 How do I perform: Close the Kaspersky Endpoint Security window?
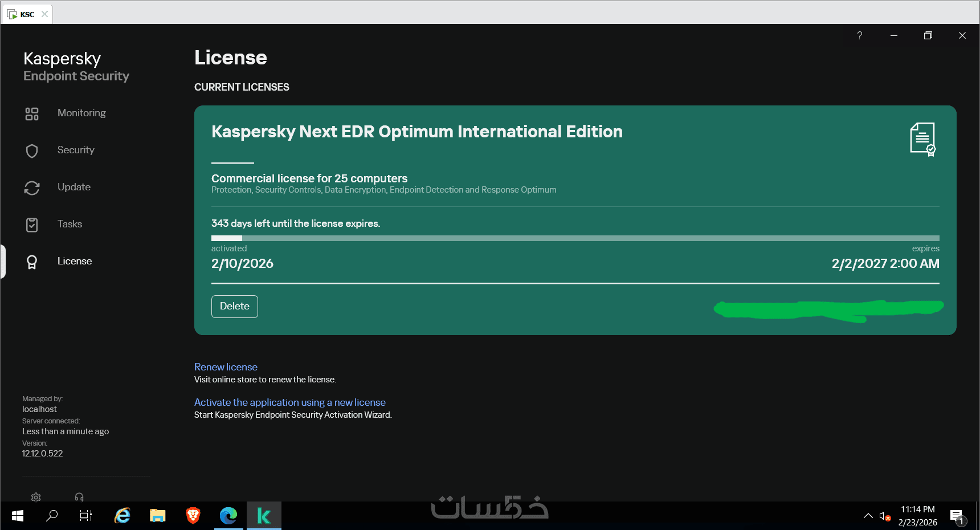click(x=962, y=35)
